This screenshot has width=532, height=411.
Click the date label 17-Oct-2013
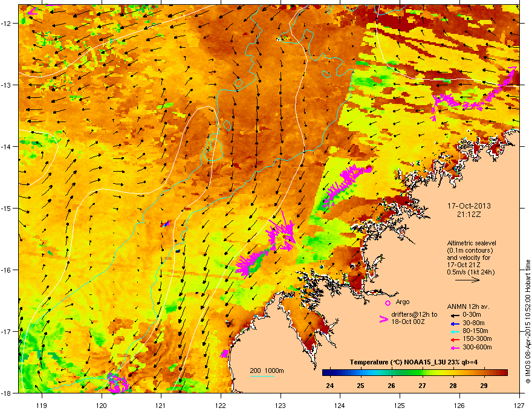[x=469, y=206]
